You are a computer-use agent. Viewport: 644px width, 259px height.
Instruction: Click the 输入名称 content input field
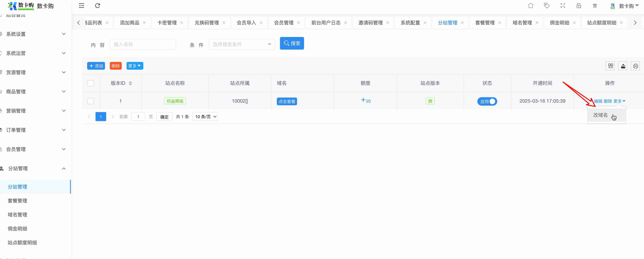pyautogui.click(x=143, y=44)
